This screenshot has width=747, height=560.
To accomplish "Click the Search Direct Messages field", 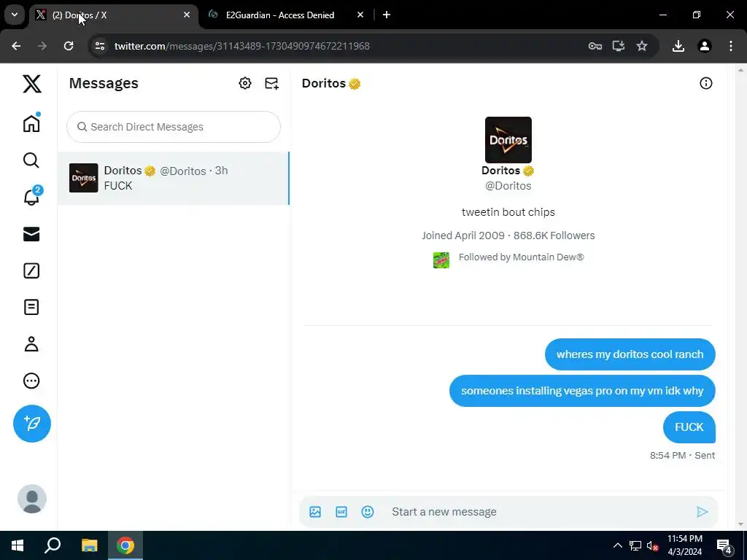I will [174, 127].
